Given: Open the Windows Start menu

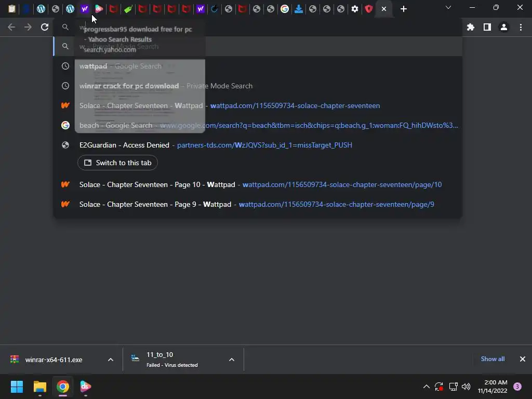Looking at the screenshot, I should coord(17,387).
